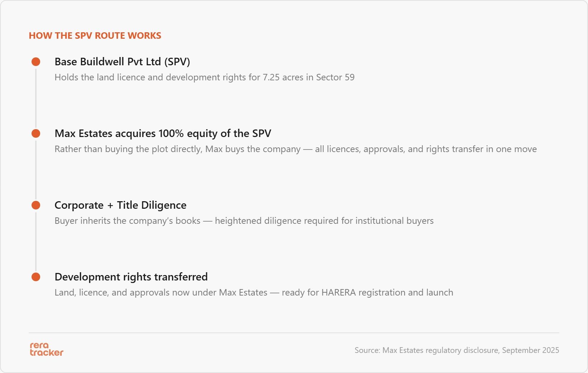Click the 'Development rights transferred' heading
The image size is (588, 373).
pos(131,277)
